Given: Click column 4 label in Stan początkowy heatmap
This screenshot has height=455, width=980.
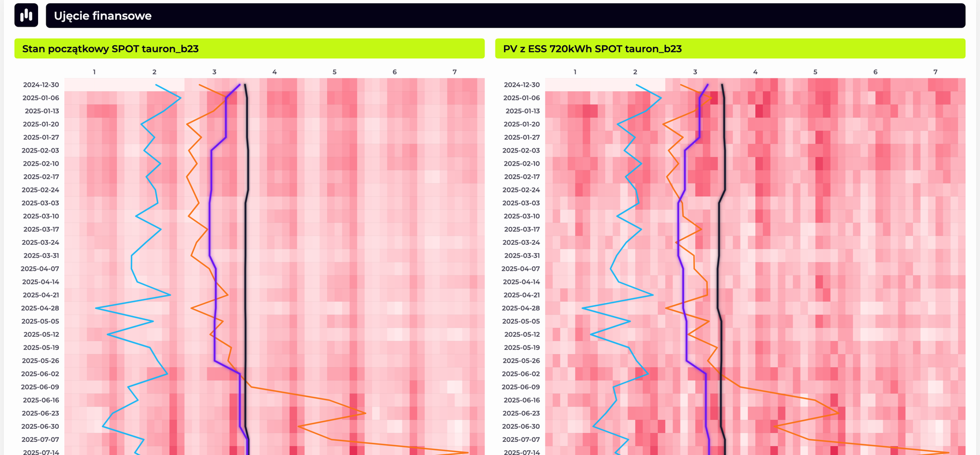Looking at the screenshot, I should tap(274, 72).
